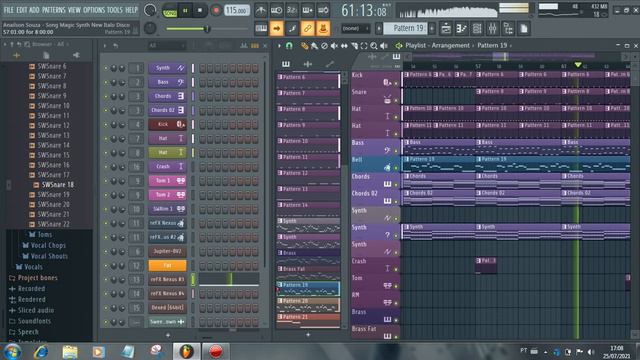The image size is (640, 360).
Task: Open the TOOLS menu
Action: [115, 10]
